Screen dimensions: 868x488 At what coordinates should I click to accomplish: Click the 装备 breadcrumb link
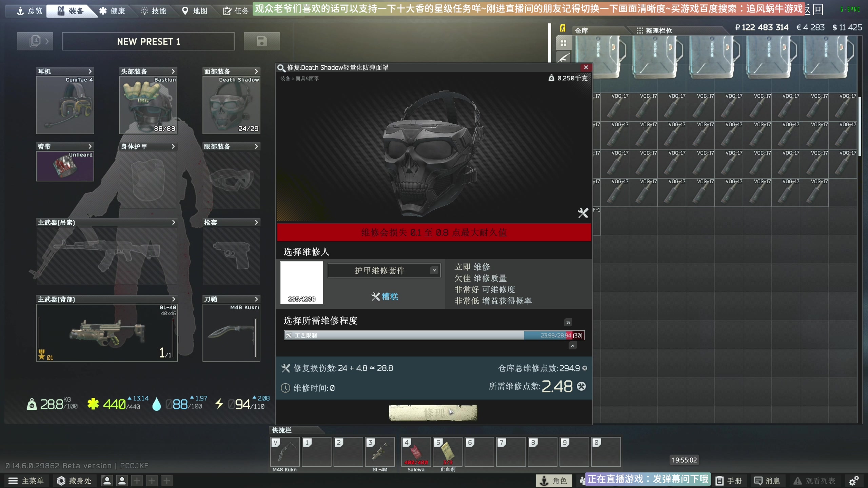pos(285,79)
